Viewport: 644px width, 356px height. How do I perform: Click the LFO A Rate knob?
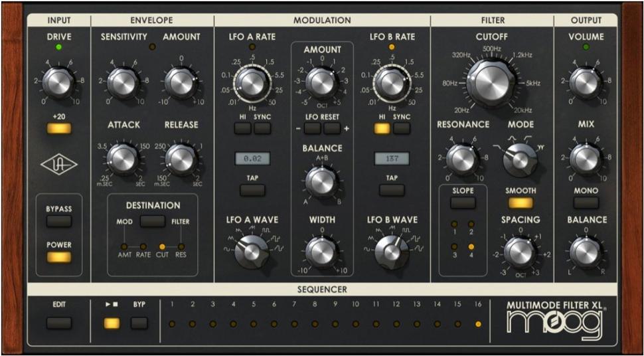coord(252,84)
